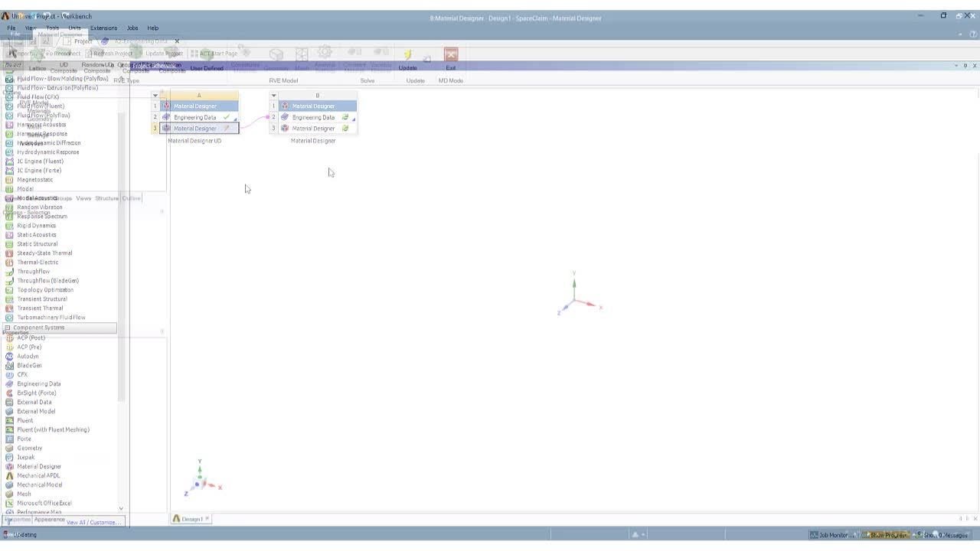This screenshot has height=551, width=980.
Task: Select Fluent (with Fluent Meshing) icon
Action: point(9,429)
